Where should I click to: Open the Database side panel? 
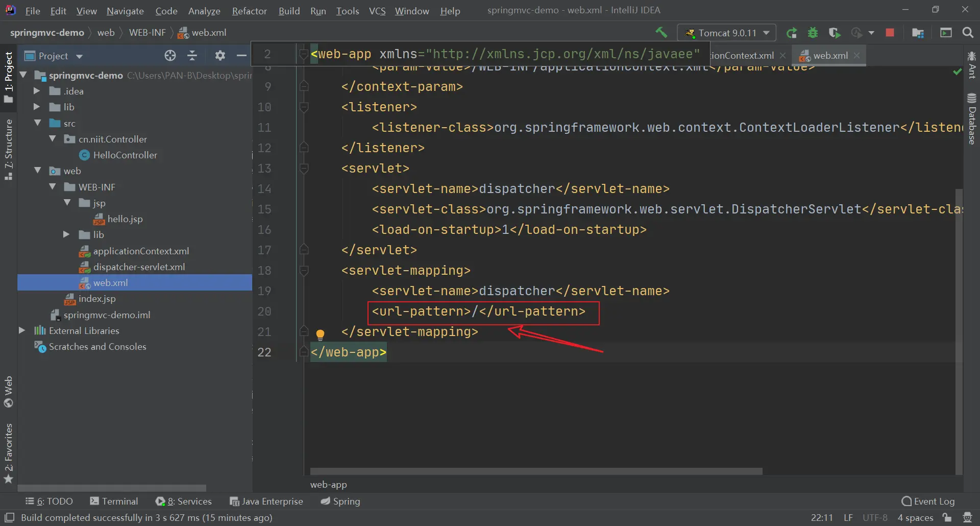click(x=972, y=118)
